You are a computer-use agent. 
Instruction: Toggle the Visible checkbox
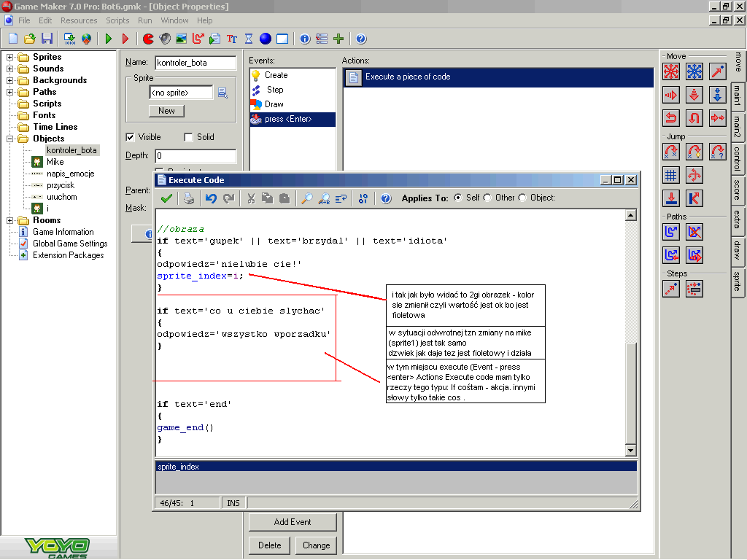(131, 137)
